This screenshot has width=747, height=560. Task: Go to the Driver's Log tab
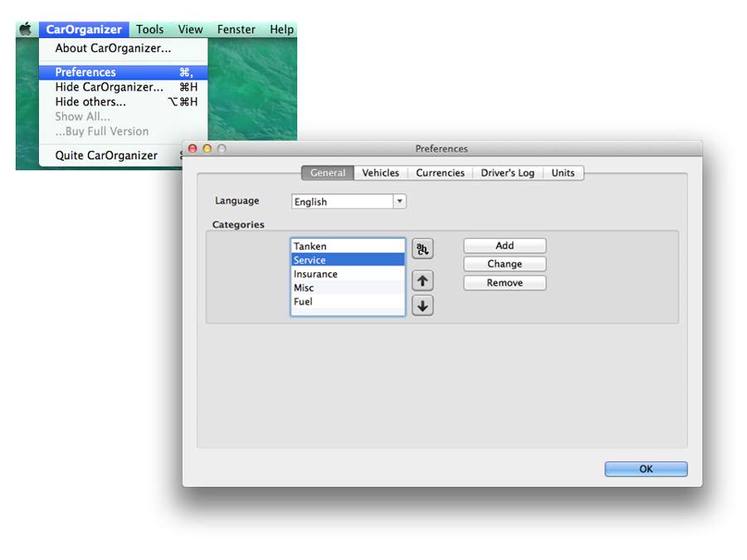pos(508,173)
